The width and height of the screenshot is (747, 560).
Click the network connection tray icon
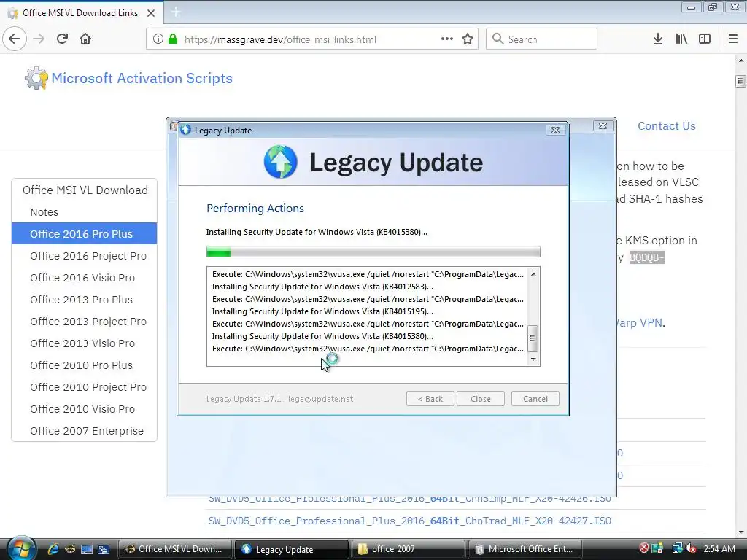coord(677,548)
